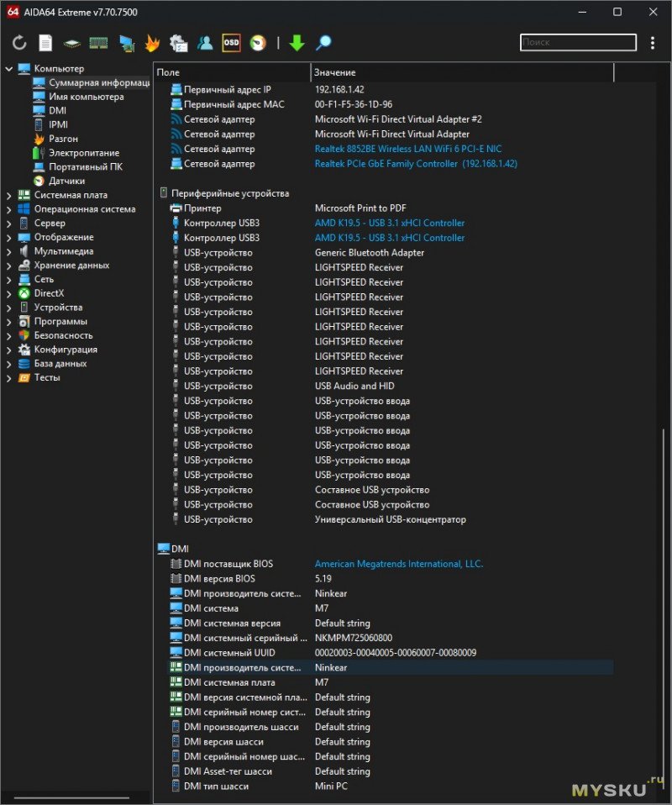Click the networked computer toolbar icon
The image size is (672, 805).
126,43
